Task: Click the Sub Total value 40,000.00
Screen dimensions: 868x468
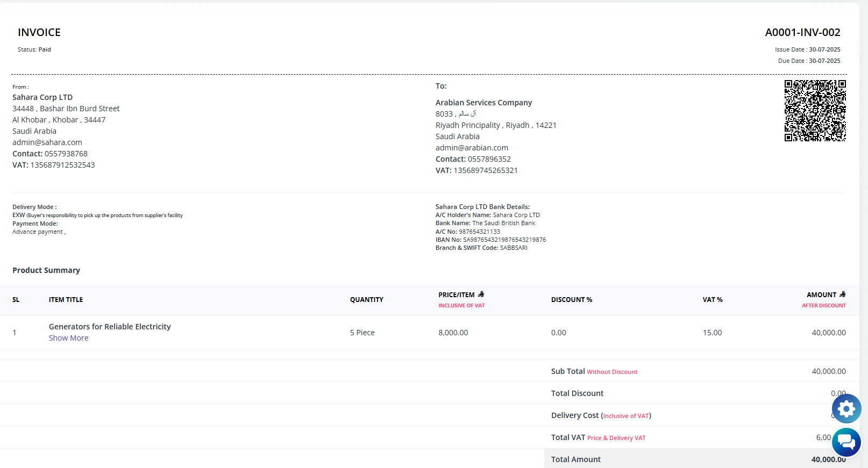Action: pyautogui.click(x=829, y=371)
